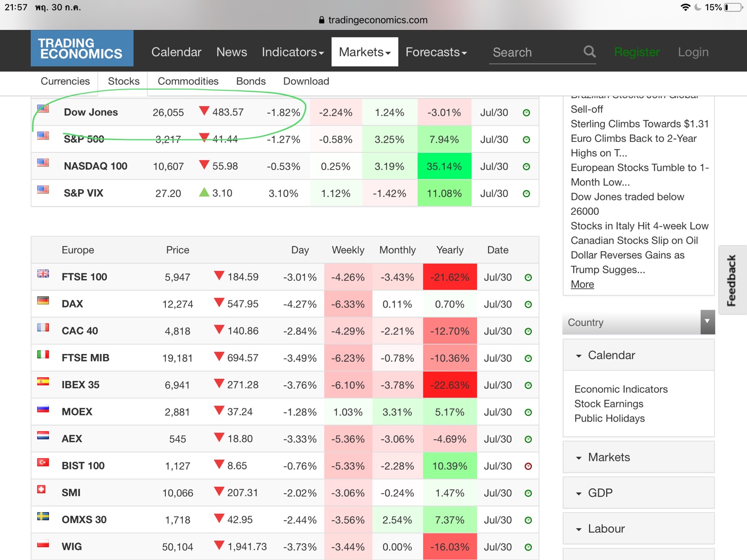Collapse the Calendar sidebar section
The height and width of the screenshot is (560, 747).
click(x=639, y=355)
